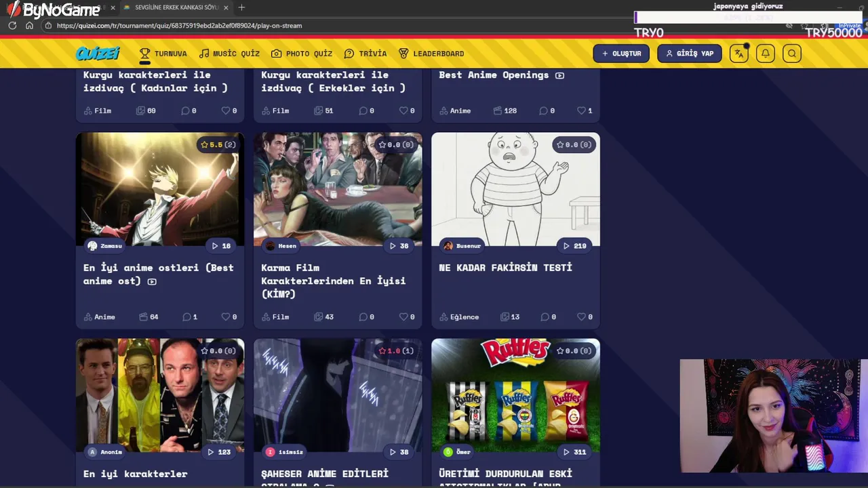Click play count 219 on FAKİRSİN card
Image resolution: width=868 pixels, height=488 pixels.
click(574, 245)
